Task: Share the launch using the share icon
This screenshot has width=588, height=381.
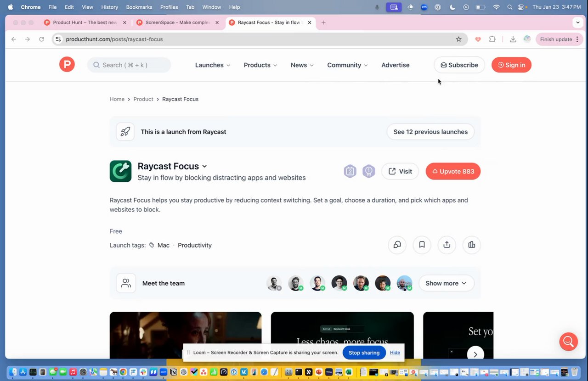Action: click(447, 245)
